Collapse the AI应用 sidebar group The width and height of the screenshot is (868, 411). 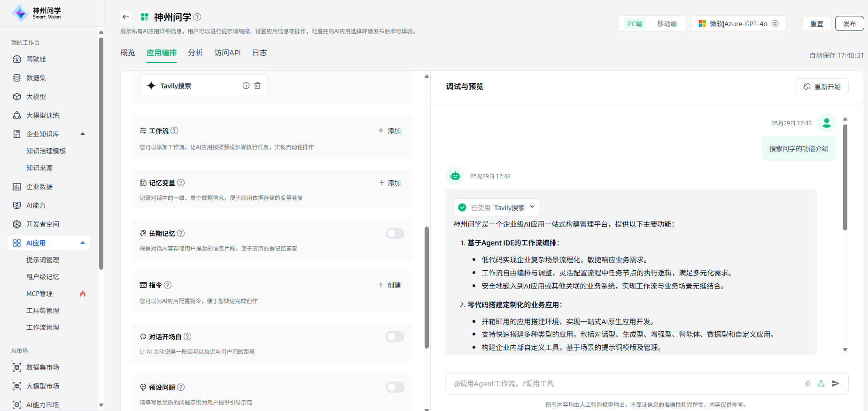coord(83,243)
